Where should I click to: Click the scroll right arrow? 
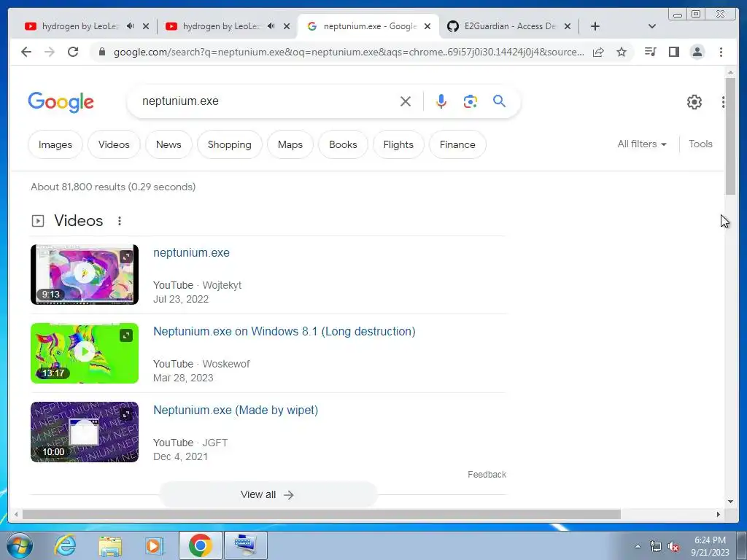pyautogui.click(x=719, y=514)
